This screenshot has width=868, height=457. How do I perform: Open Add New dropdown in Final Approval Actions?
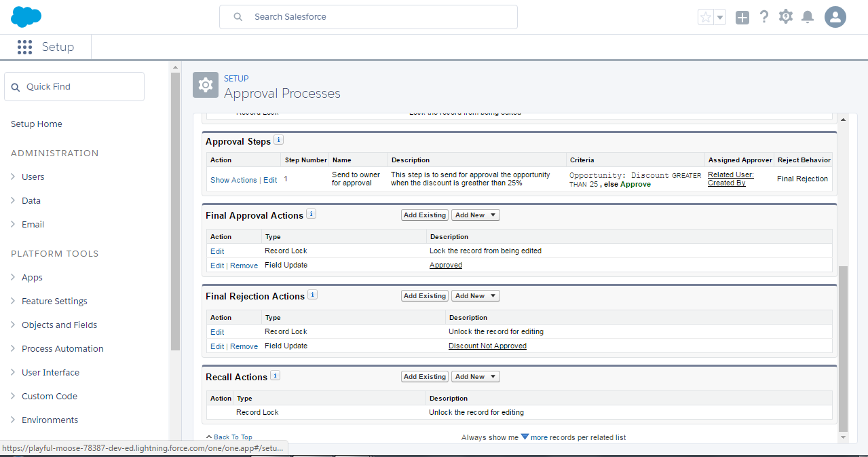coord(475,215)
